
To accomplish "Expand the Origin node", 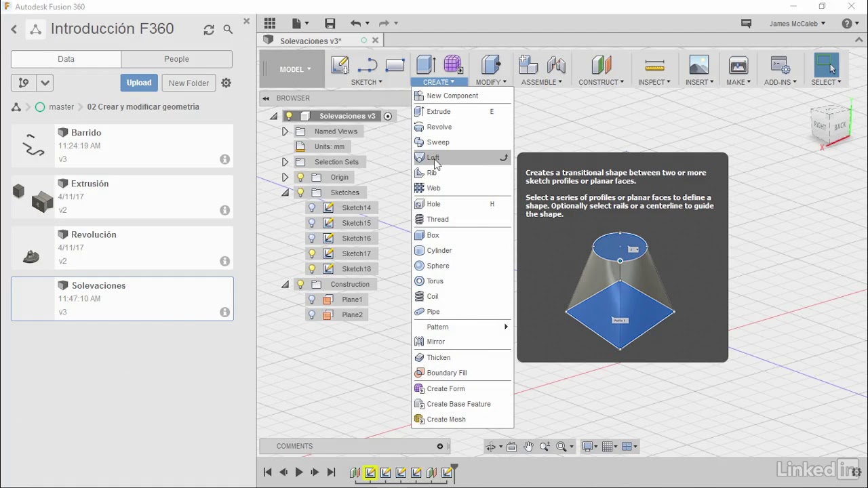I will (285, 178).
